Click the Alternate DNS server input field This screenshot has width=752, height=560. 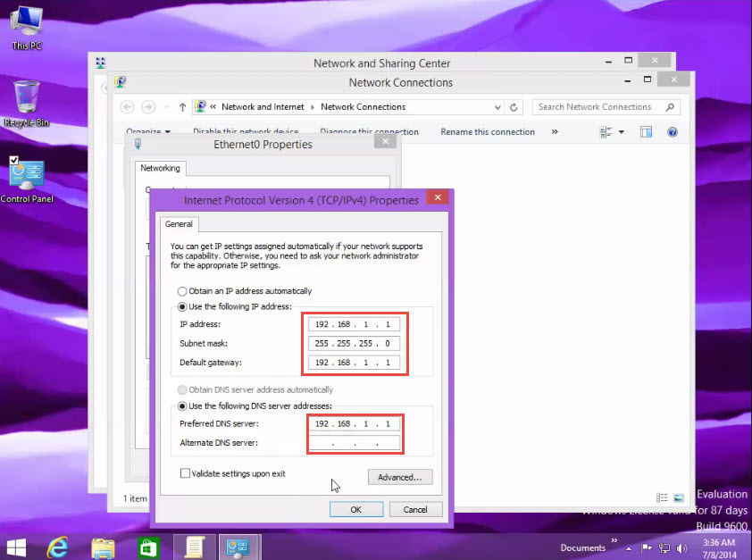[x=355, y=442]
